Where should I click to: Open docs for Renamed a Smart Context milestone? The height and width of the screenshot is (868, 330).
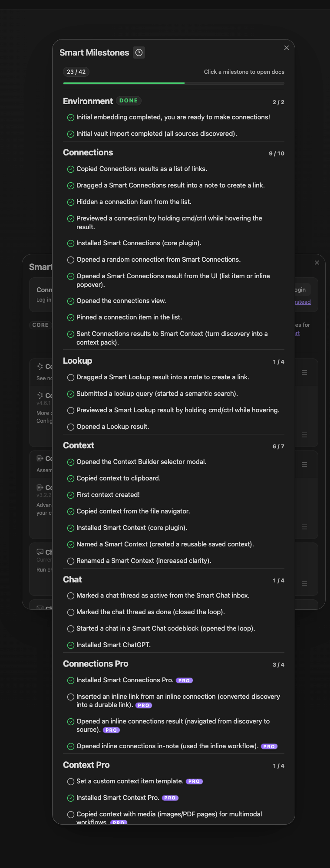click(x=144, y=561)
